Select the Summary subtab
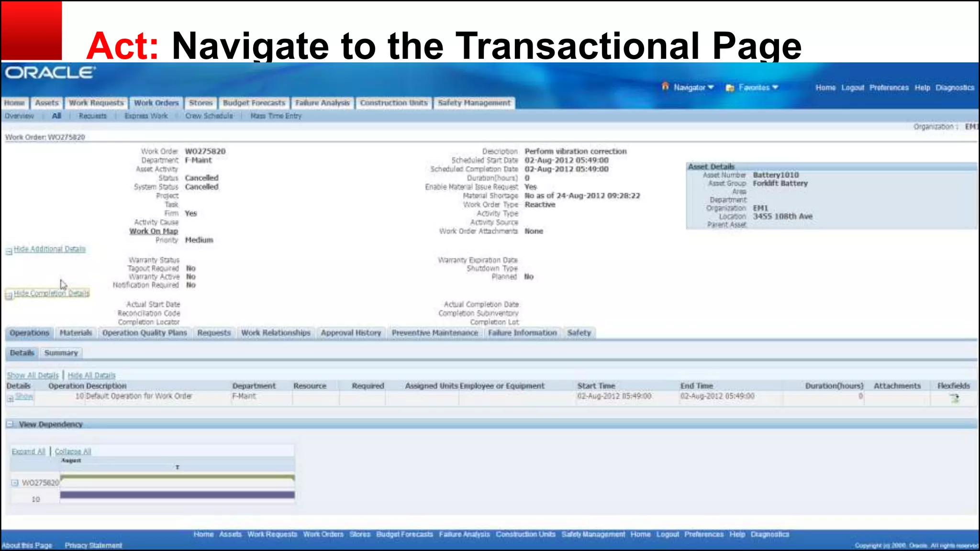The image size is (980, 551). (x=61, y=353)
